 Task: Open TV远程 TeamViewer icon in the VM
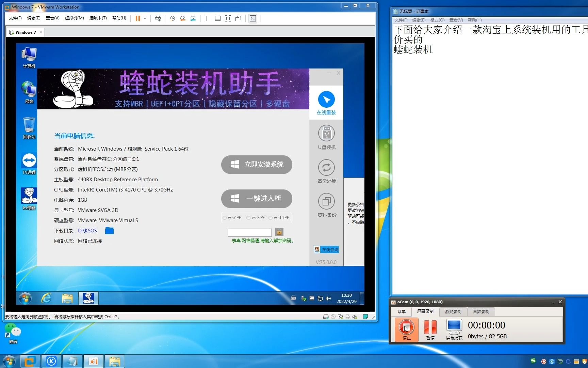coord(29,164)
